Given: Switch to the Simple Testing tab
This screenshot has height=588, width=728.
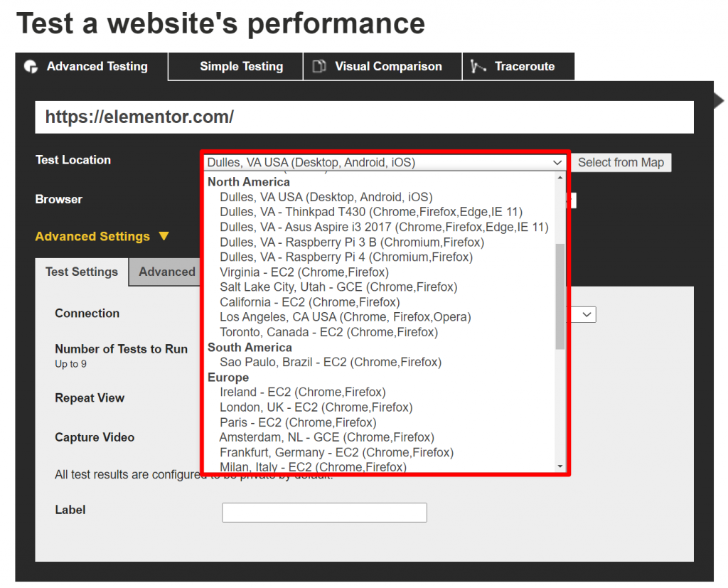Looking at the screenshot, I should (x=241, y=67).
